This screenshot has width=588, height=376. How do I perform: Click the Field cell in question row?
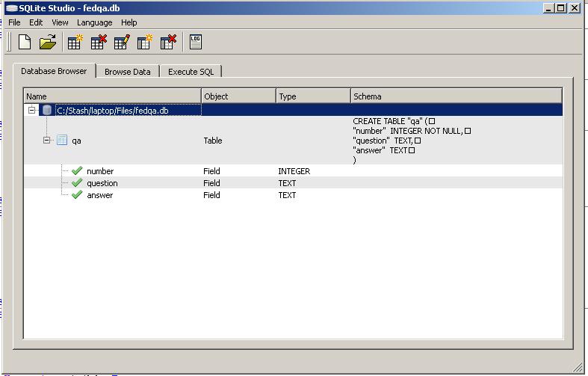coord(211,183)
